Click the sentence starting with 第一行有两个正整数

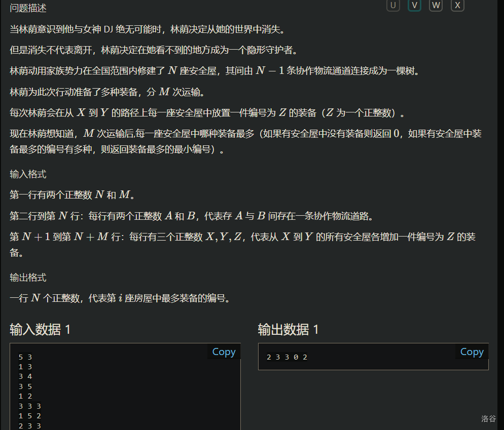(73, 195)
